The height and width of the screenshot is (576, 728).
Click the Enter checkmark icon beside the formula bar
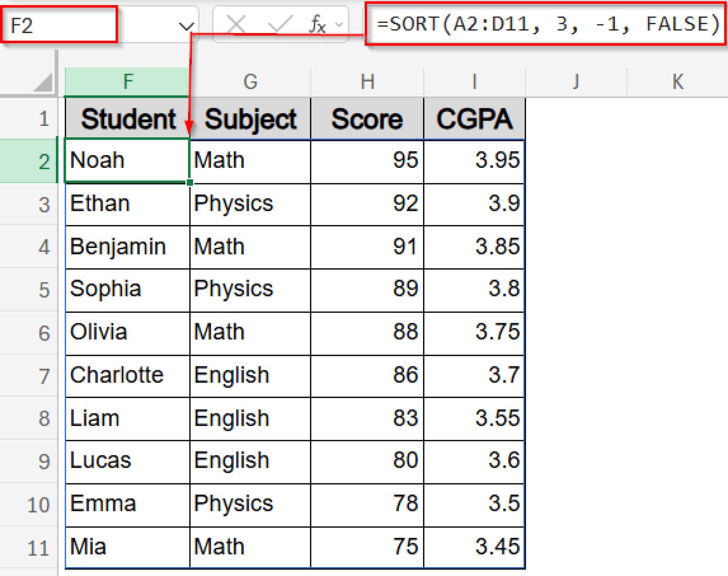pyautogui.click(x=281, y=24)
